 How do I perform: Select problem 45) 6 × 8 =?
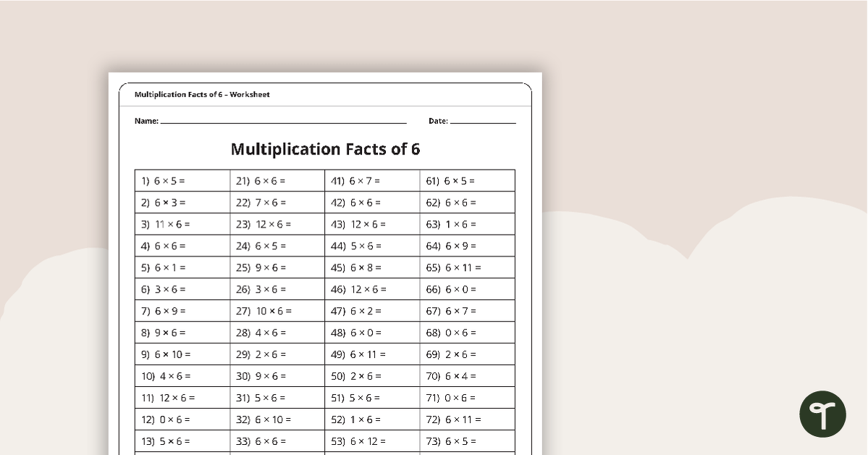point(356,267)
